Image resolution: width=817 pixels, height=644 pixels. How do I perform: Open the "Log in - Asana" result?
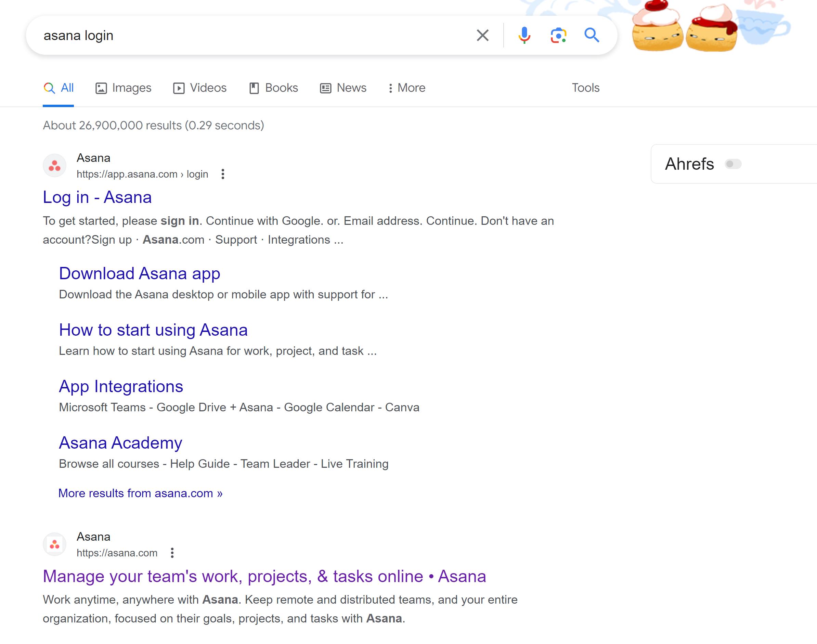coord(97,197)
